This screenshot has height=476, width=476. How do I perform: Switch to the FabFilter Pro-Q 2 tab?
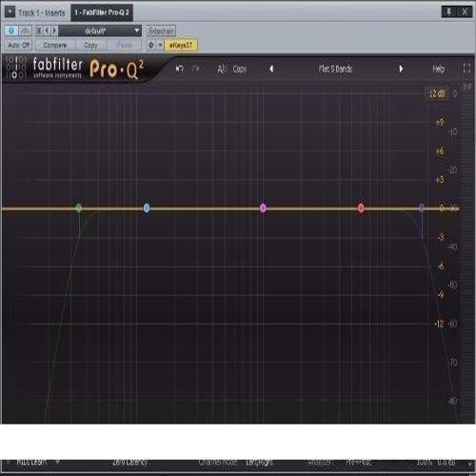(102, 12)
